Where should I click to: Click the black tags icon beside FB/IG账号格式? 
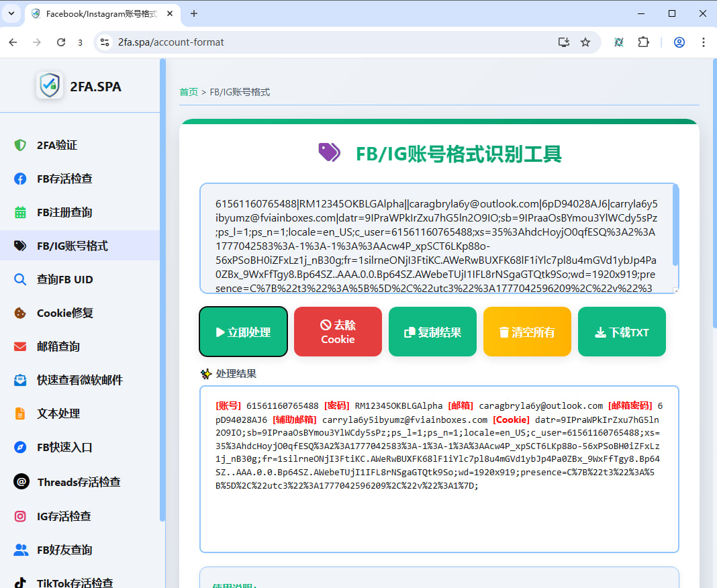20,246
